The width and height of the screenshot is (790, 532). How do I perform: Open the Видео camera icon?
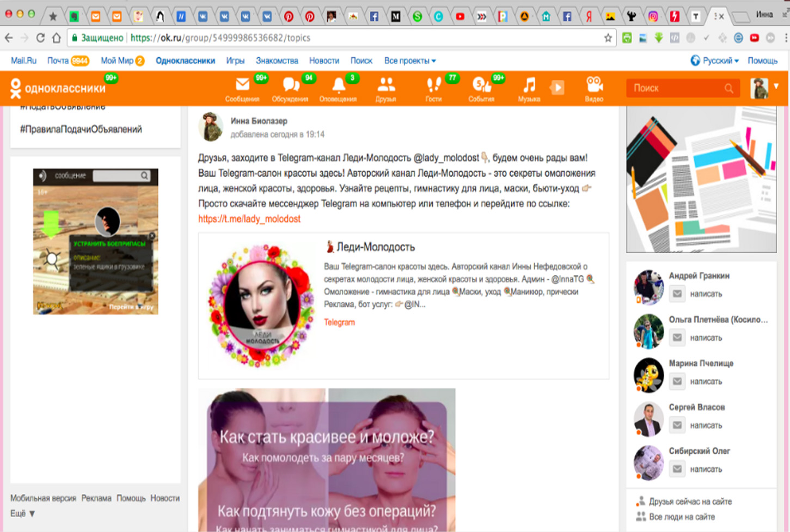point(593,85)
